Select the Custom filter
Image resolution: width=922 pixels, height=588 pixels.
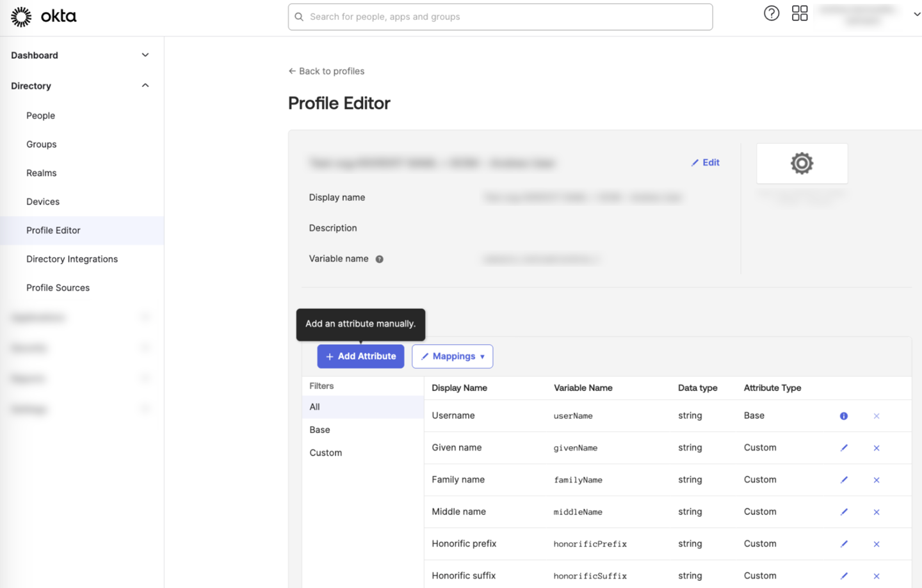point(325,453)
